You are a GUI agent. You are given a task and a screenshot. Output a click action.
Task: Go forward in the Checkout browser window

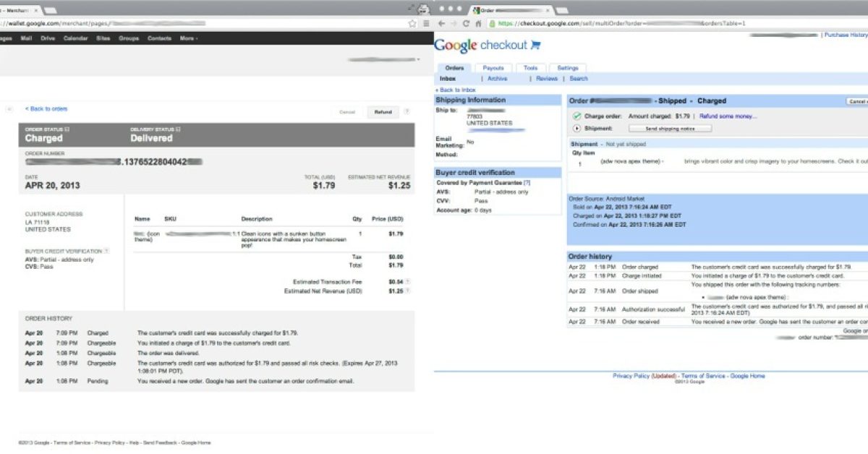coord(454,23)
